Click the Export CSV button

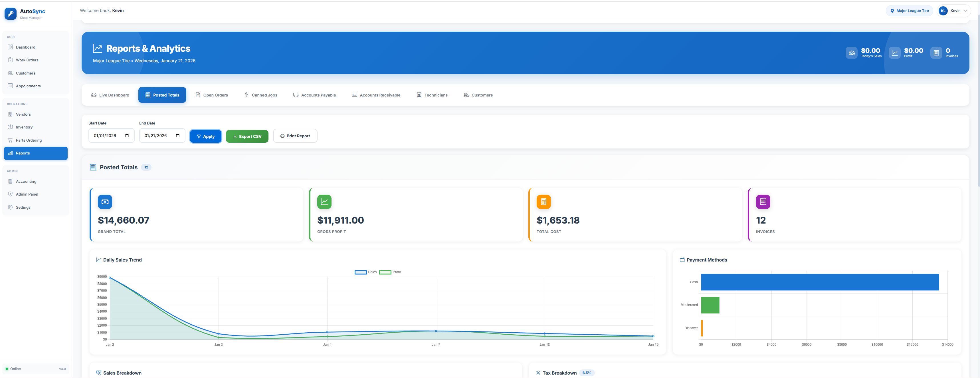coord(247,136)
